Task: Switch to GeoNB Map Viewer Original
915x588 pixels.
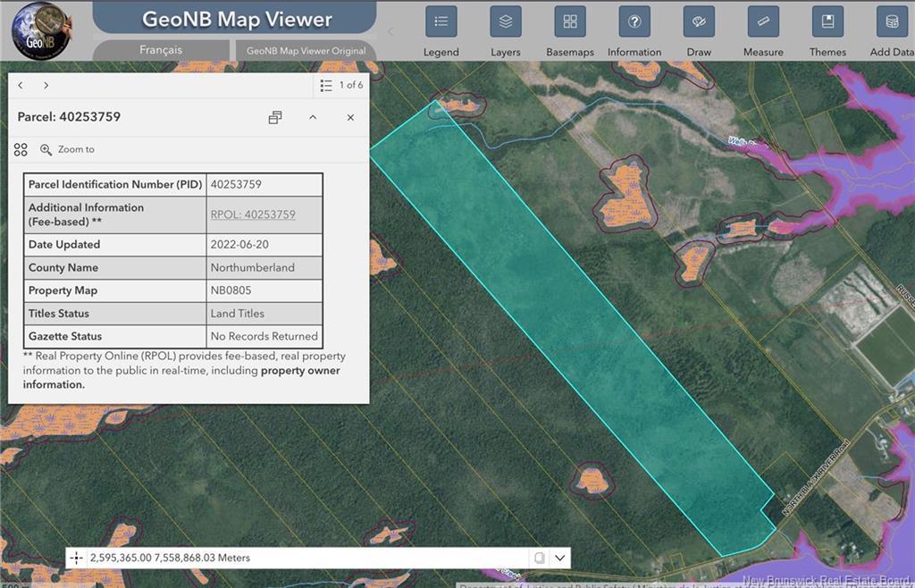Action: click(x=306, y=51)
